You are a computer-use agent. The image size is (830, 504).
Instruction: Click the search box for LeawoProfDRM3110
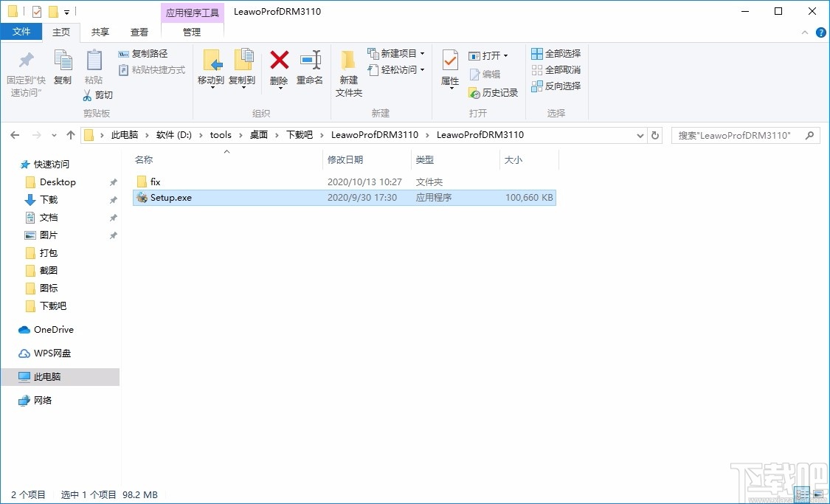738,135
